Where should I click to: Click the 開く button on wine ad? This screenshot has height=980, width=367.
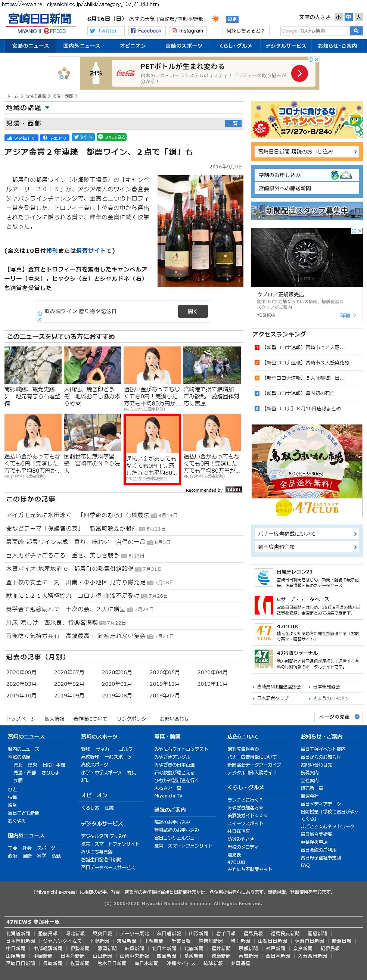pyautogui.click(x=193, y=311)
